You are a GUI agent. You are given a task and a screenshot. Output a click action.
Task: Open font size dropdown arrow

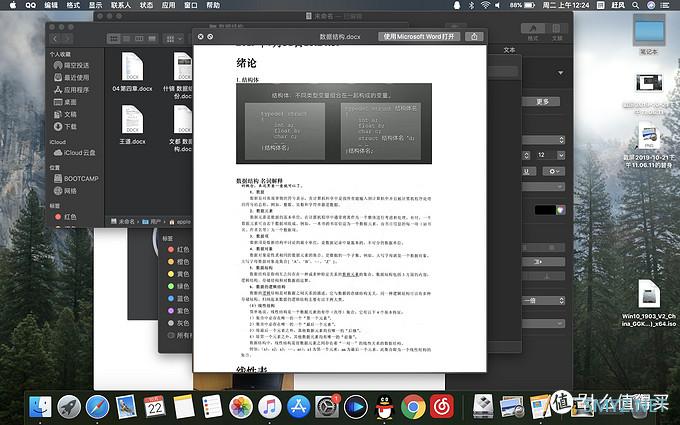pos(561,155)
